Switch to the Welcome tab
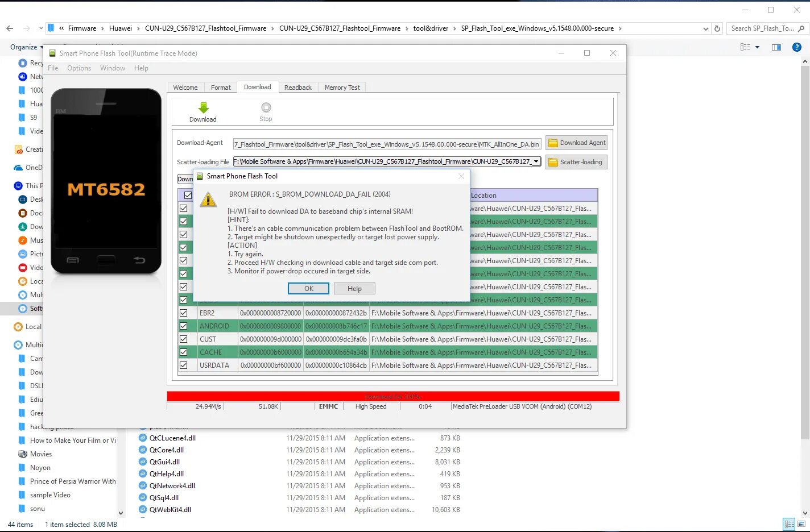 tap(185, 88)
